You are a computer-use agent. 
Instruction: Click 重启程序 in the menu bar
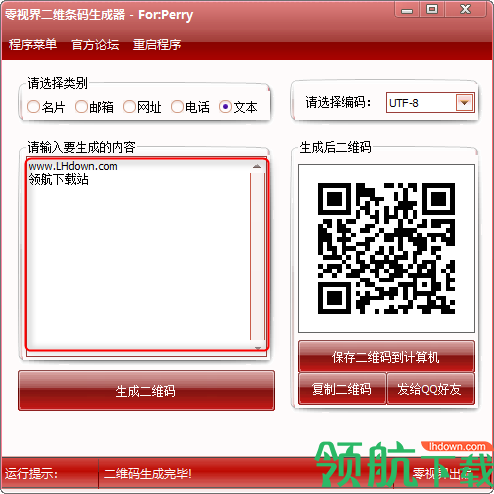(x=157, y=45)
